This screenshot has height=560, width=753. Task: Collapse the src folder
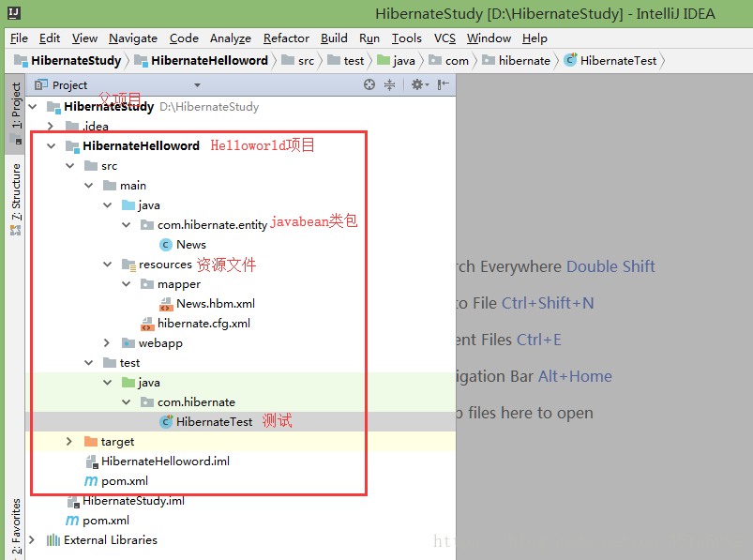pyautogui.click(x=70, y=166)
